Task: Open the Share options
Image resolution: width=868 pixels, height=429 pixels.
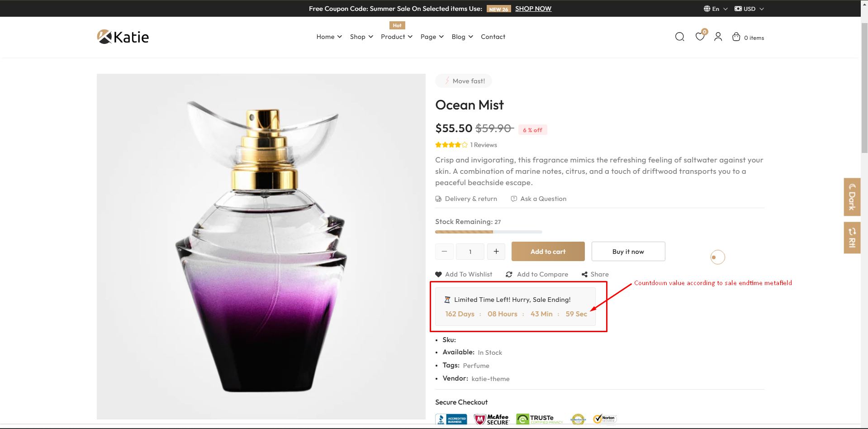Action: [x=595, y=274]
